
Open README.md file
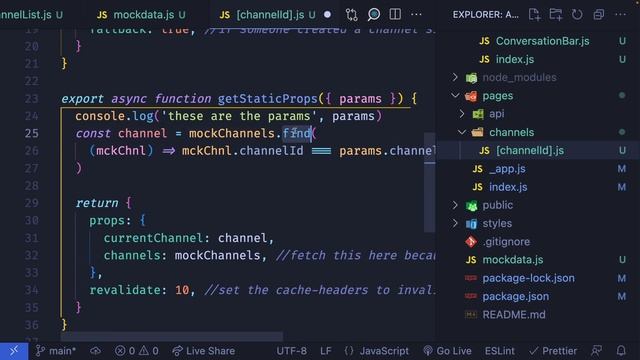[x=514, y=315]
